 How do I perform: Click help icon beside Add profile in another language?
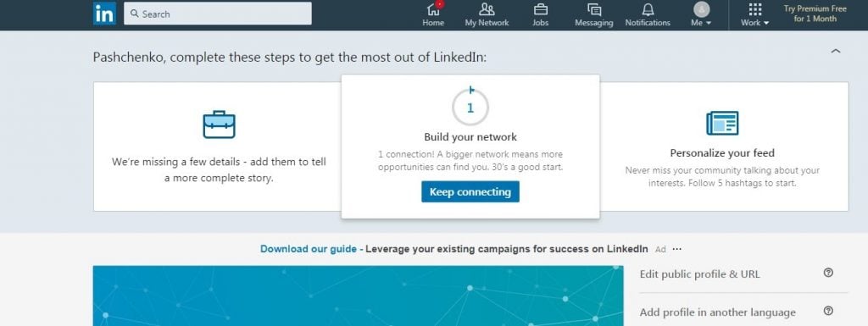click(x=828, y=311)
